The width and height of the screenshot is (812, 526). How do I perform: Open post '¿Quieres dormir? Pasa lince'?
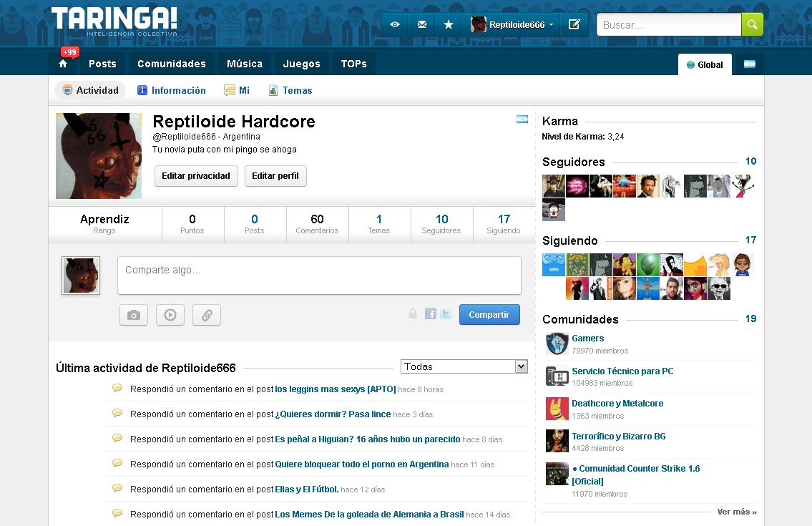[x=333, y=414]
